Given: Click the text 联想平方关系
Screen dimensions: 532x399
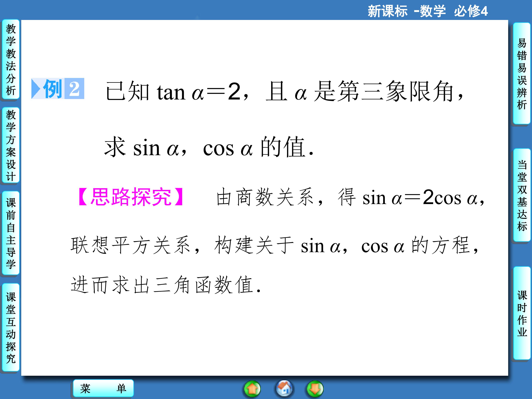Looking at the screenshot, I should [130, 245].
